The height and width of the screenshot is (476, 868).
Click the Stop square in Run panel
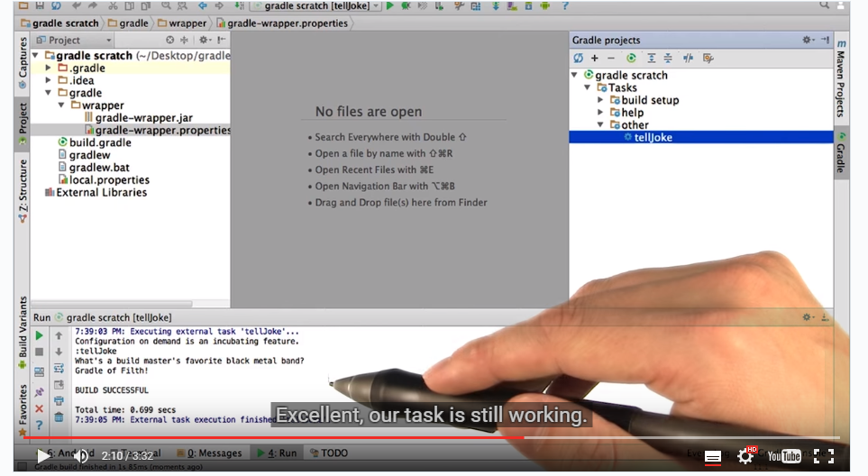[39, 352]
